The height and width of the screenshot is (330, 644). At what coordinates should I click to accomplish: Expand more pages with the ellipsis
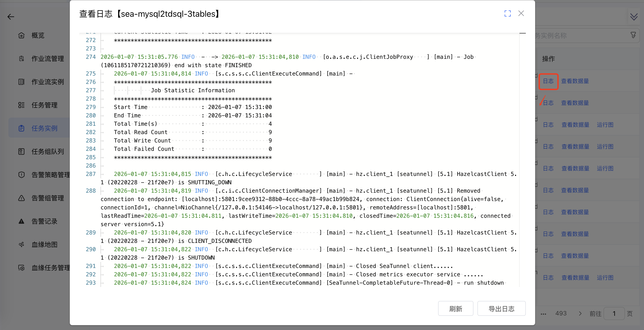pos(543,313)
